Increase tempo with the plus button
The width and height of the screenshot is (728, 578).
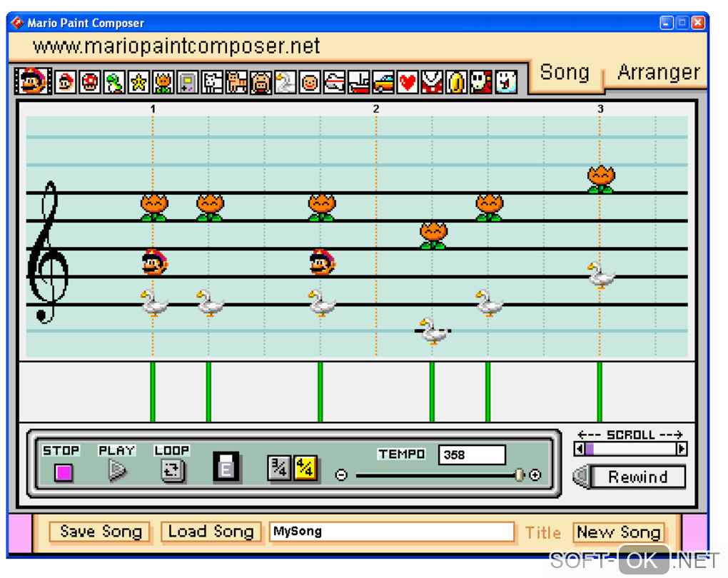coord(535,475)
